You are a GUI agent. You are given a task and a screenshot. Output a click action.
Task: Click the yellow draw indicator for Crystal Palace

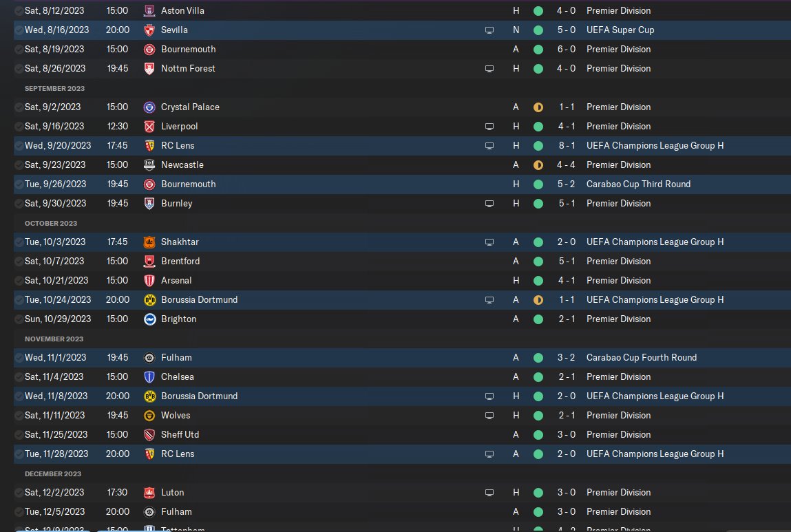538,107
